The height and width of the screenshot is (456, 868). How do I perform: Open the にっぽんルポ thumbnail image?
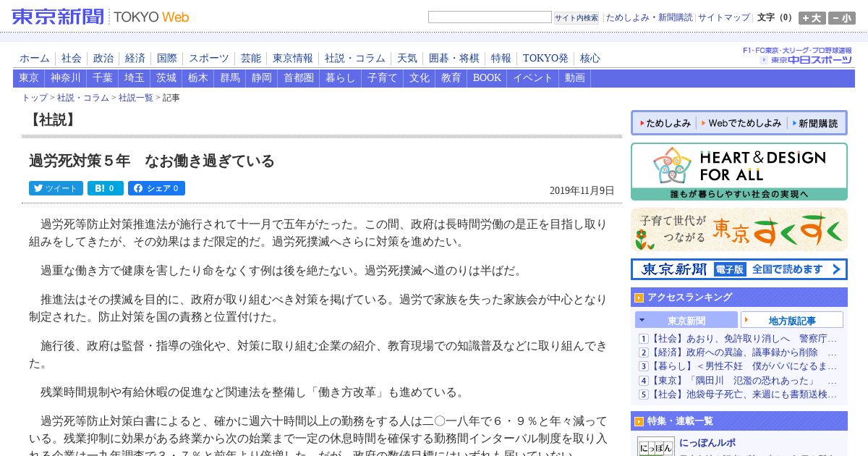click(x=656, y=447)
